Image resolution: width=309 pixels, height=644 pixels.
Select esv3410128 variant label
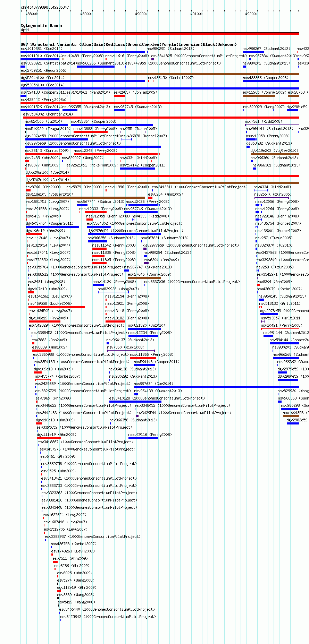coord(157,398)
